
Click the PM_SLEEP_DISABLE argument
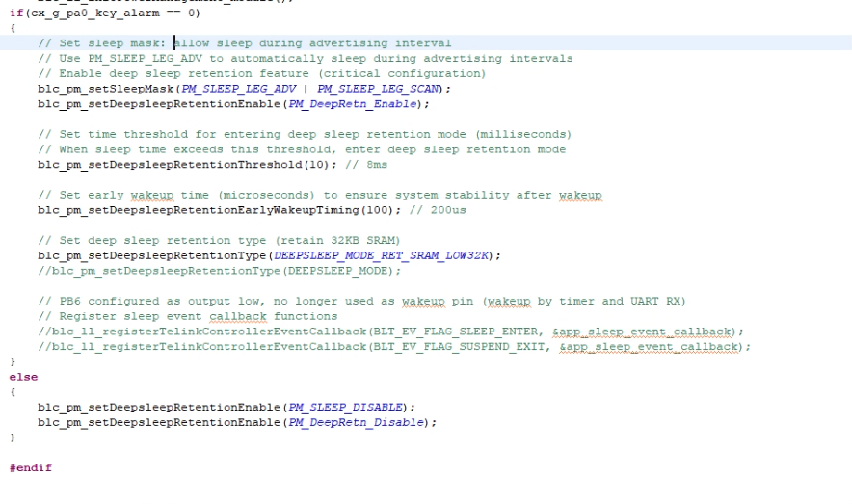346,408
